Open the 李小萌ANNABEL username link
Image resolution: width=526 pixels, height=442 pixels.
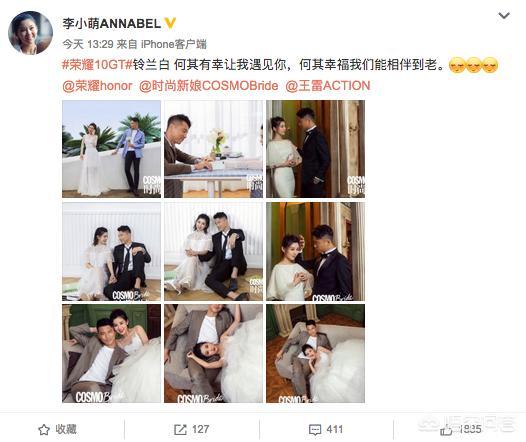point(112,23)
